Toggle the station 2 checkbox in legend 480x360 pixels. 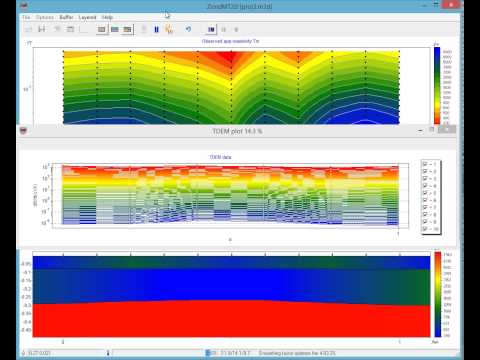point(425,171)
